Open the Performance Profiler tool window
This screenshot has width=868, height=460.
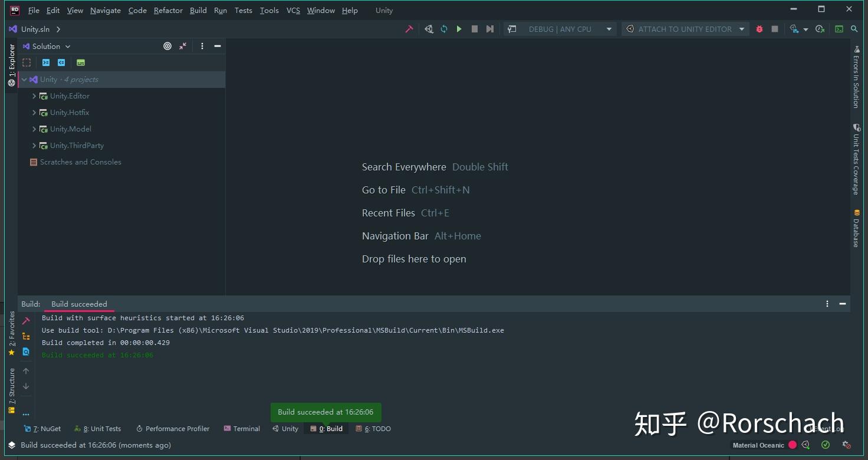tap(173, 429)
